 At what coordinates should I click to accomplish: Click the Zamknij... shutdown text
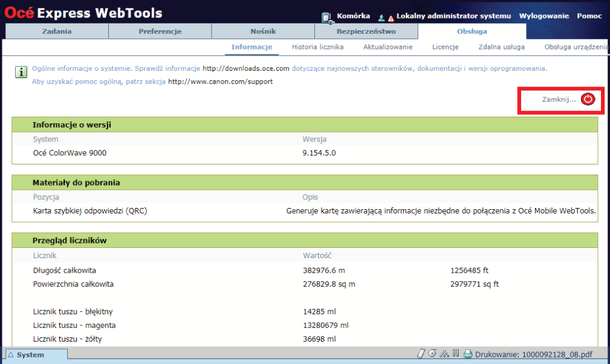coord(559,100)
